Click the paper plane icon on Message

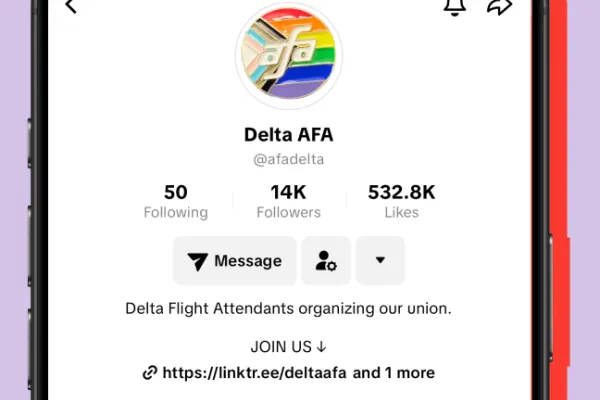tap(197, 262)
